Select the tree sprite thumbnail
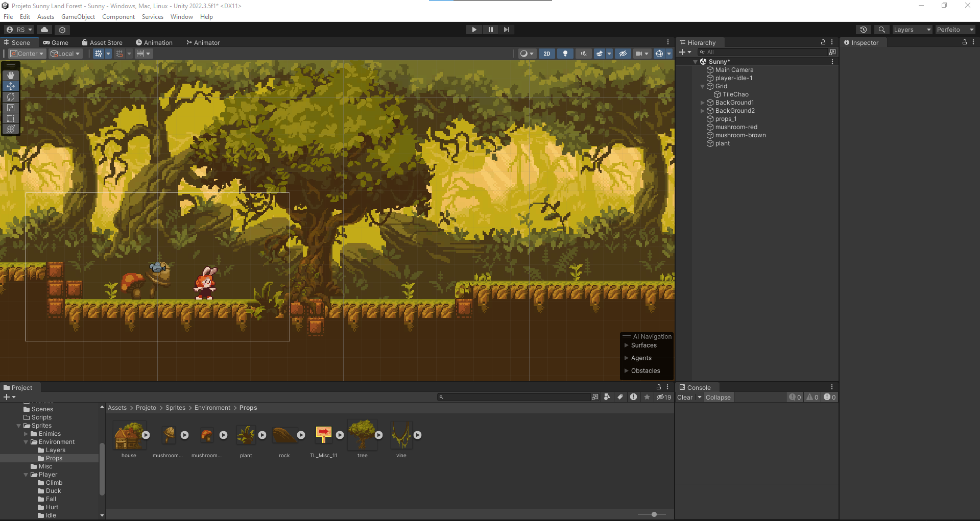 [363, 435]
